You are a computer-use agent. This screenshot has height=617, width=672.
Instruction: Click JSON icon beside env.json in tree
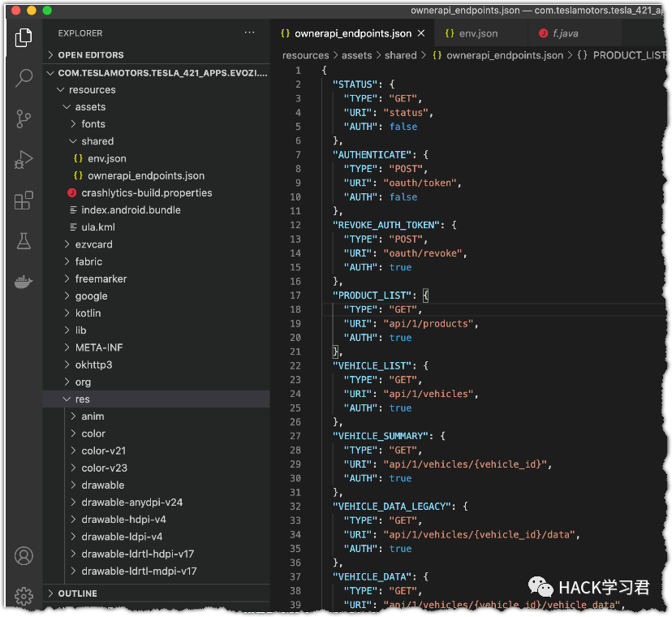pos(78,158)
